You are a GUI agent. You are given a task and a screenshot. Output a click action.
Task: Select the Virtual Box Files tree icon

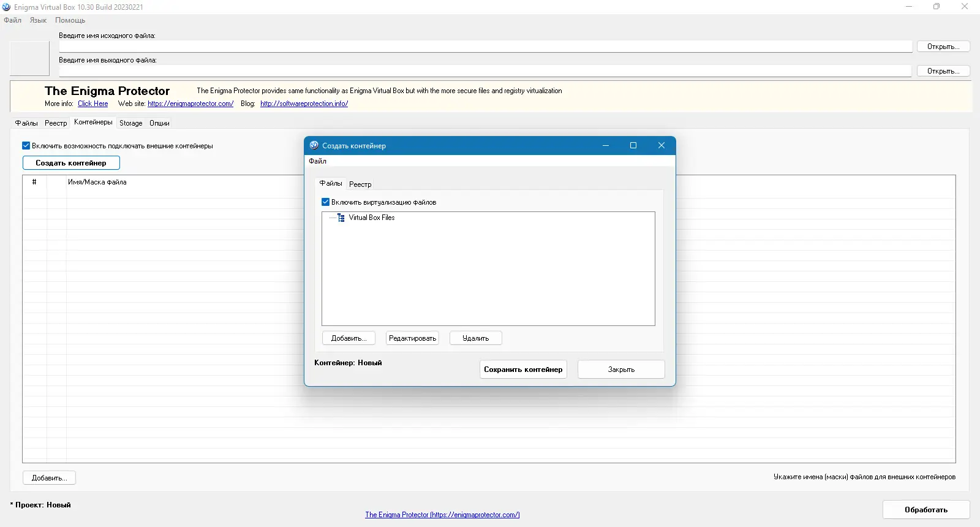341,218
